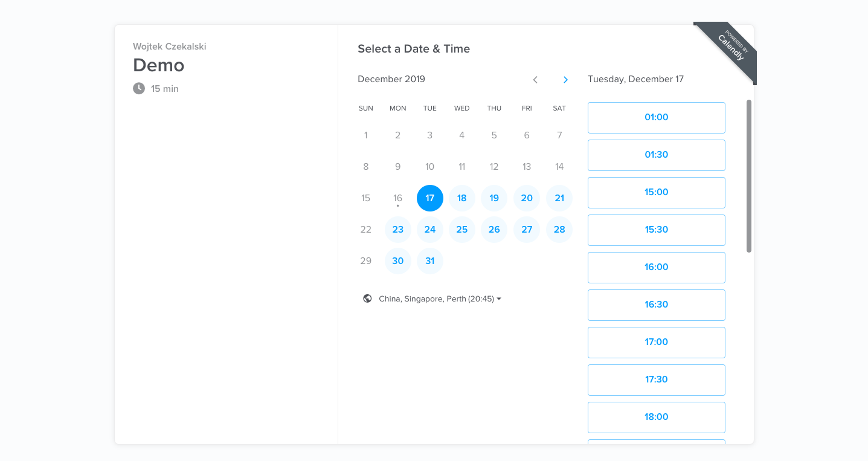The image size is (868, 461).
Task: Click the Wojtek Czekalski name
Action: (x=170, y=47)
